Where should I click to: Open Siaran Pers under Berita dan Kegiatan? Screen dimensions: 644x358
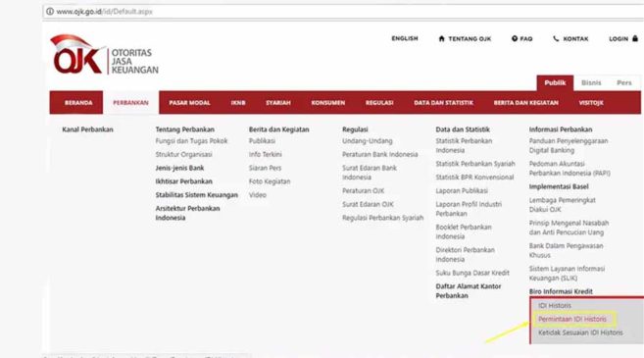click(x=265, y=168)
